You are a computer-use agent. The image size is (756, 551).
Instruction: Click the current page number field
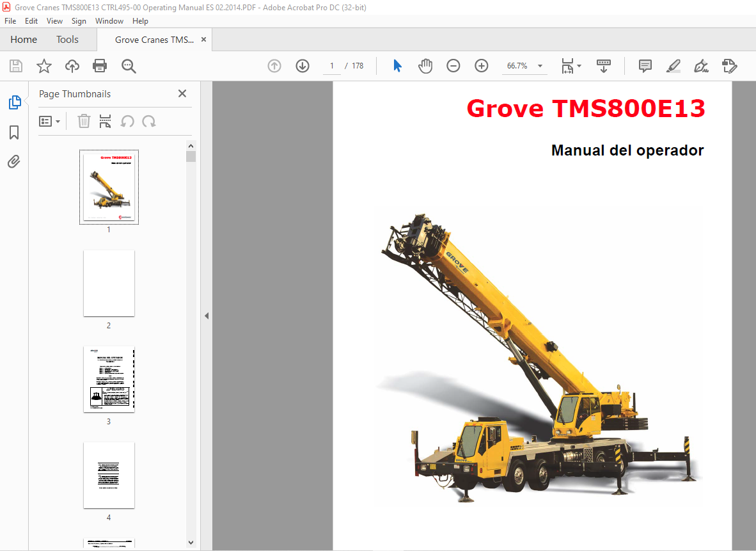(x=332, y=66)
